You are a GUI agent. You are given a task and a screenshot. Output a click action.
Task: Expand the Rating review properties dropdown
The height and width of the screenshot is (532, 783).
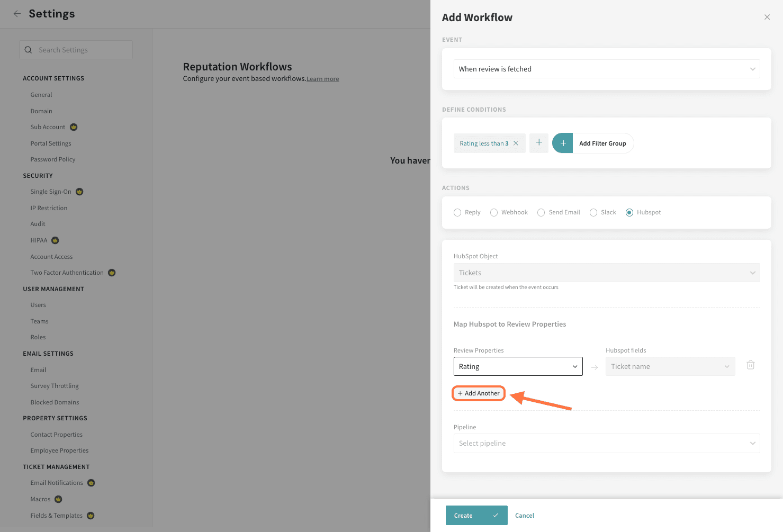pos(518,367)
